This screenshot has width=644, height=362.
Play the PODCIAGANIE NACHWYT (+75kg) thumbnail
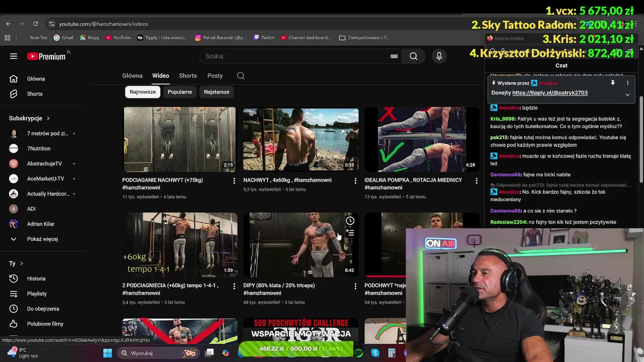coord(180,139)
